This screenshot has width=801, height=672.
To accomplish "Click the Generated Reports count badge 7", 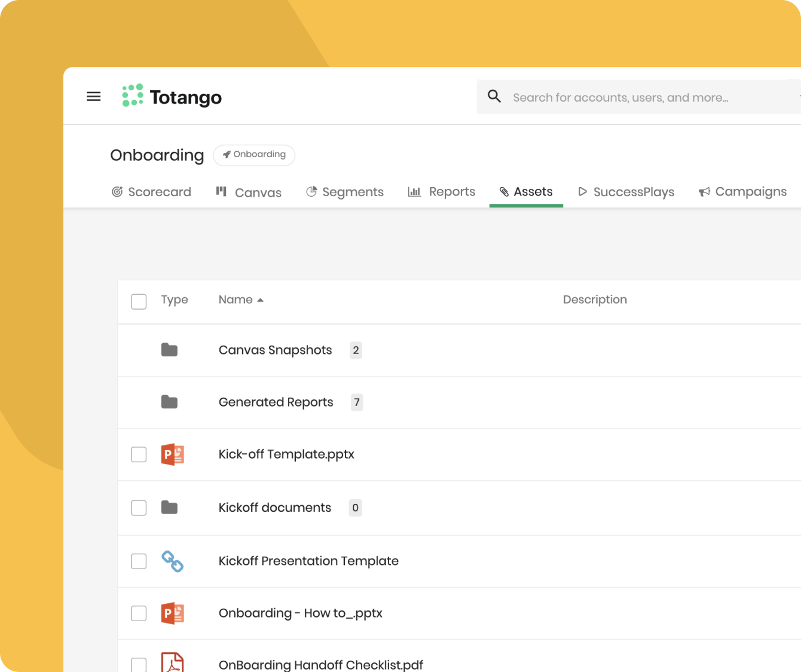I will [x=357, y=402].
